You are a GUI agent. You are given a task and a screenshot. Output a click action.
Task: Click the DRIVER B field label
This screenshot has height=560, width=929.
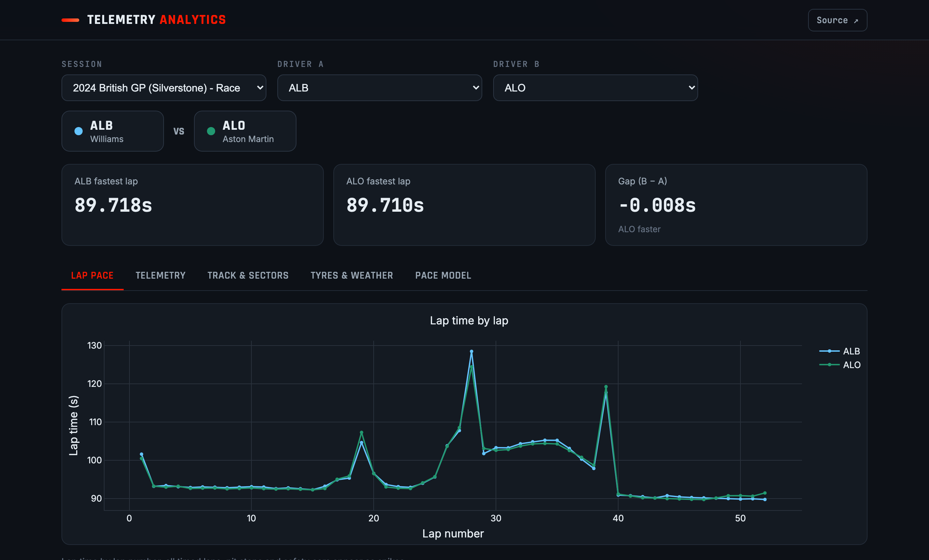tap(516, 65)
